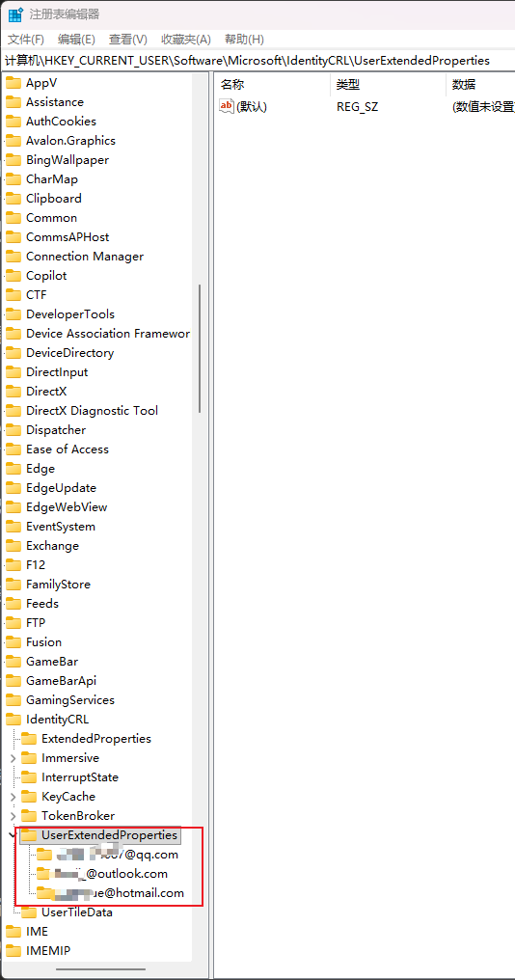Open the 文件(F) menu
The width and height of the screenshot is (515, 980).
26,40
